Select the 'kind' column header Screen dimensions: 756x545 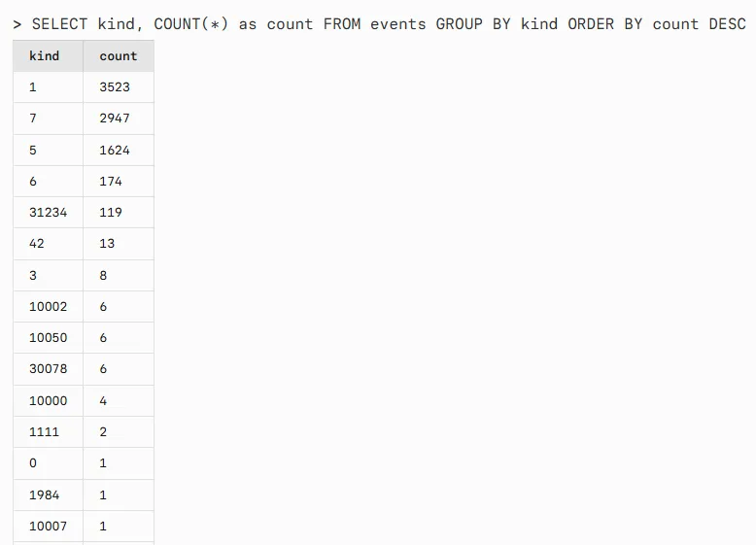[49, 56]
